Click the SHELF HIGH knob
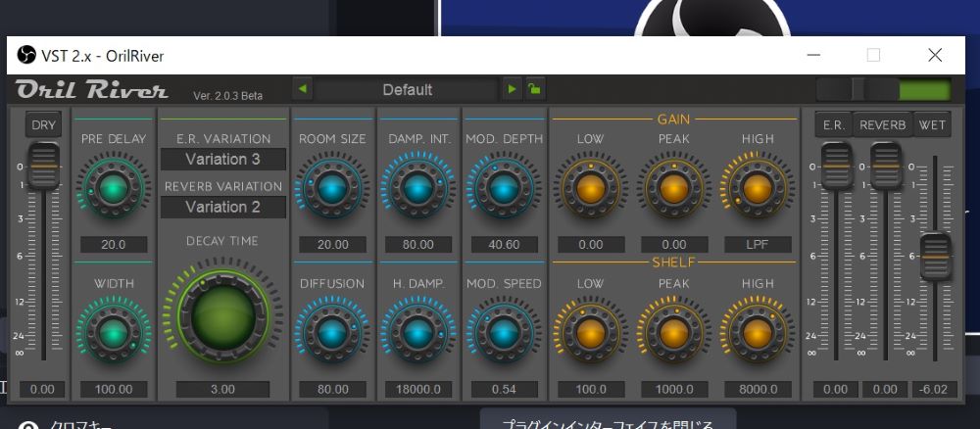The height and width of the screenshot is (429, 980). 758,332
